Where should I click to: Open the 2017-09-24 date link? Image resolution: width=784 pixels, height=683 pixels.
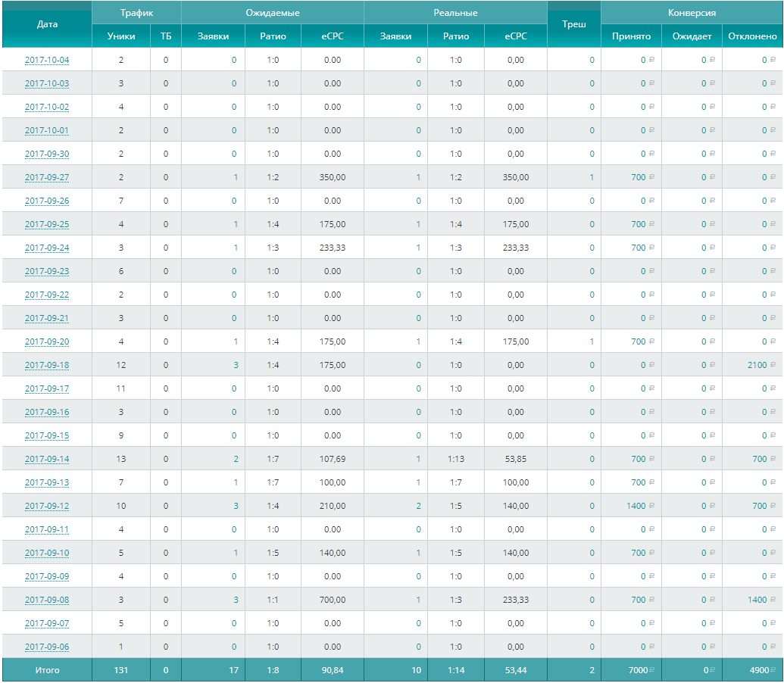pyautogui.click(x=47, y=248)
